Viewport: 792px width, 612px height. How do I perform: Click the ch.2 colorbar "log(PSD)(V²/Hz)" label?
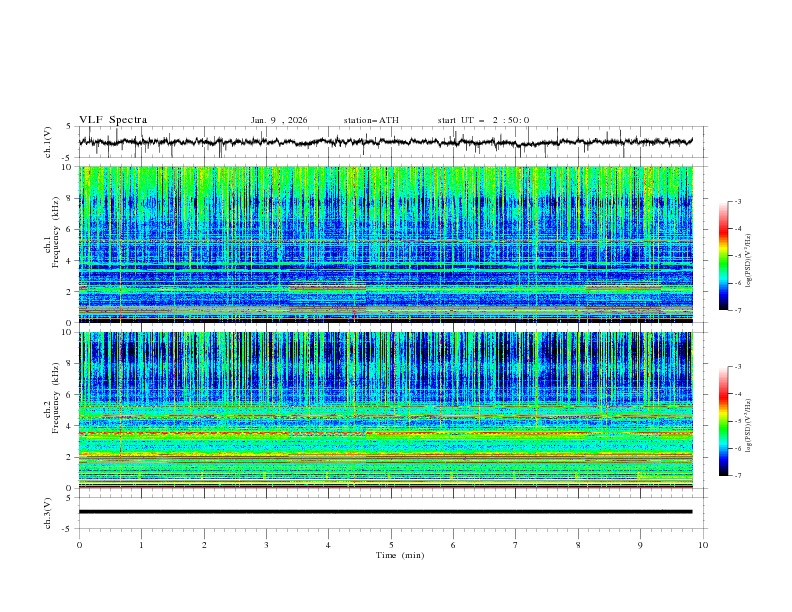click(x=749, y=426)
